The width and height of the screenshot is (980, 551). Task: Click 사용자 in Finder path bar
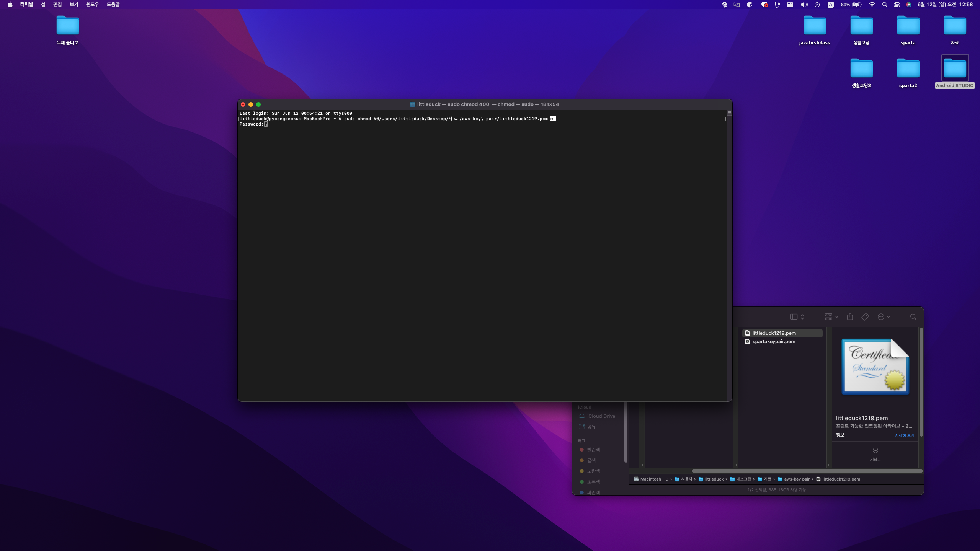(683, 479)
